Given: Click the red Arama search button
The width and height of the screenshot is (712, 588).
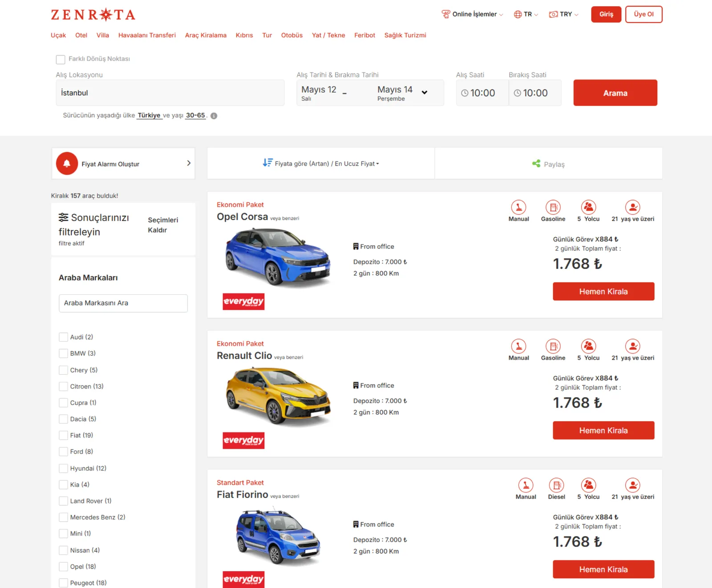Looking at the screenshot, I should (x=615, y=93).
